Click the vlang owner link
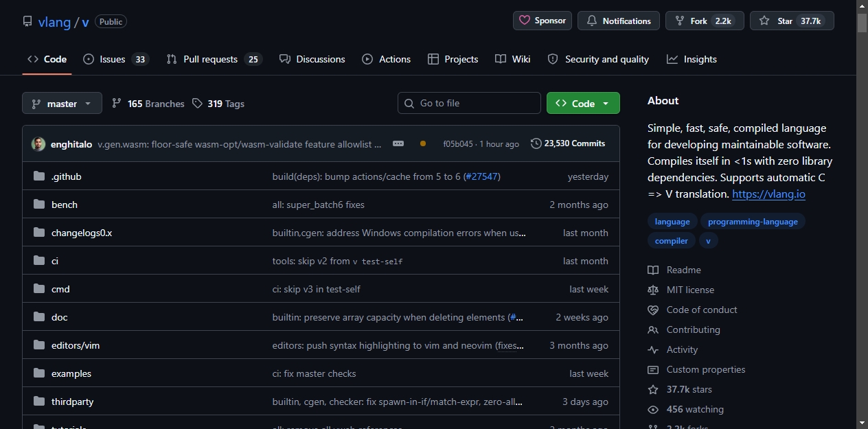 point(54,21)
